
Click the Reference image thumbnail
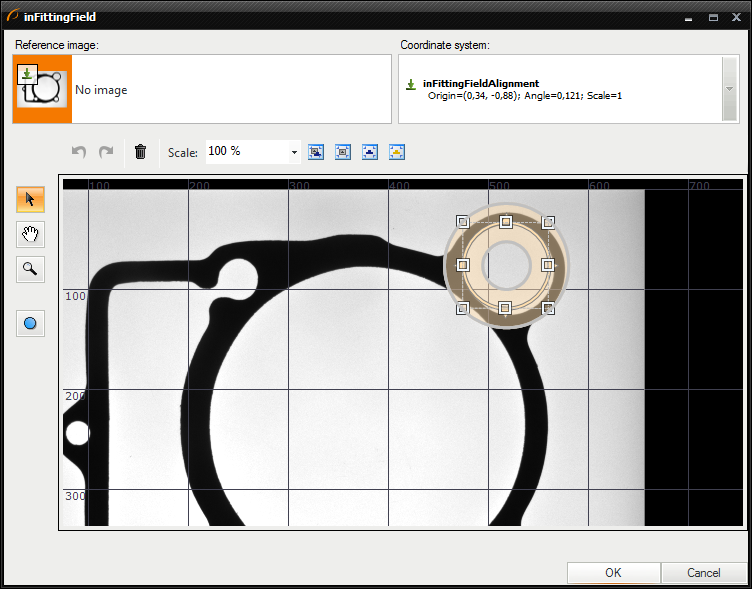pos(42,89)
